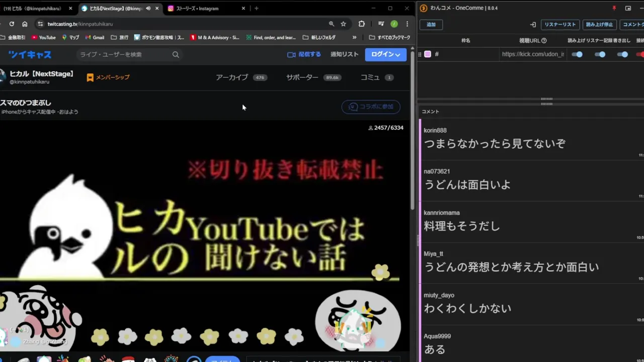644x362 pixels.
Task: Click the ツイキャス logo
Action: (30, 54)
